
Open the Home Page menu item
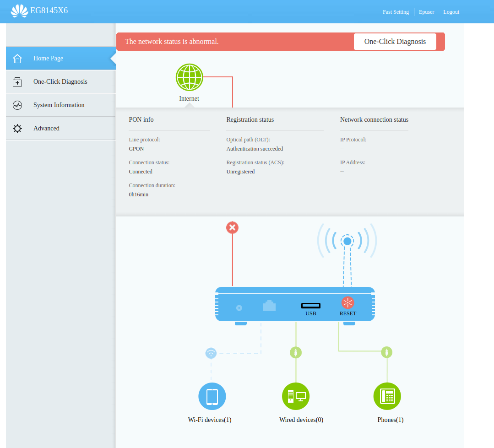[x=61, y=59]
